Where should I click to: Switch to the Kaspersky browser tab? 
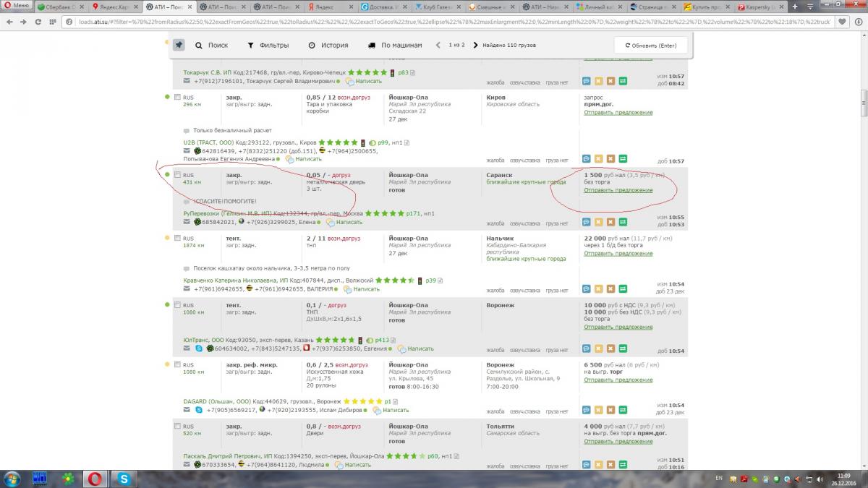(758, 7)
